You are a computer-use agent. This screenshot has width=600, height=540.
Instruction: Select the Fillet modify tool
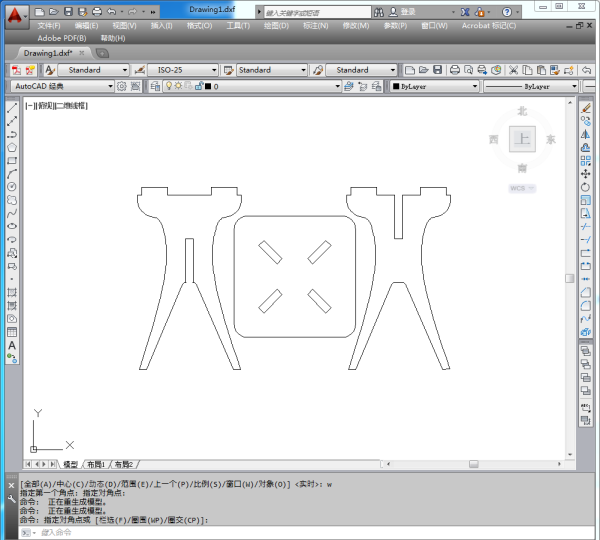point(585,306)
